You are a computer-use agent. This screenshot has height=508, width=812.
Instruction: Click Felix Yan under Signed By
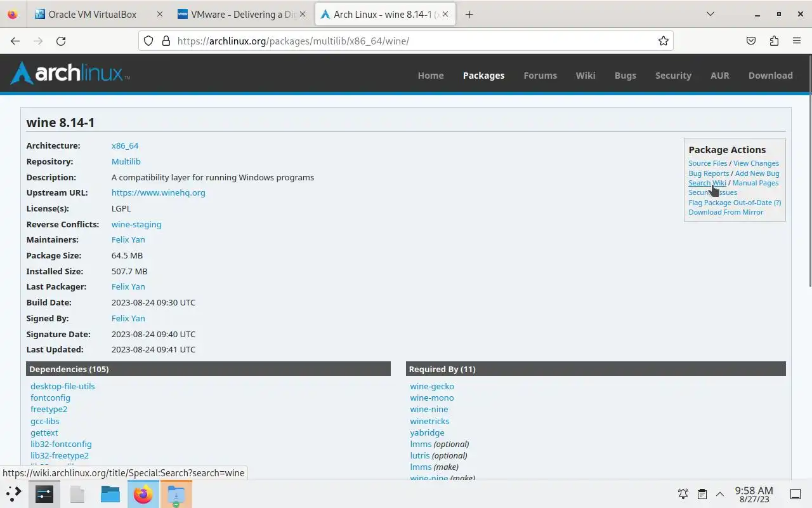click(x=128, y=318)
